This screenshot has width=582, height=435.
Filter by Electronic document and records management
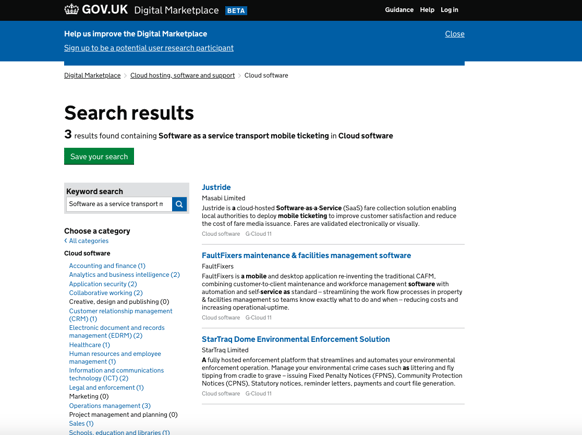point(117,331)
